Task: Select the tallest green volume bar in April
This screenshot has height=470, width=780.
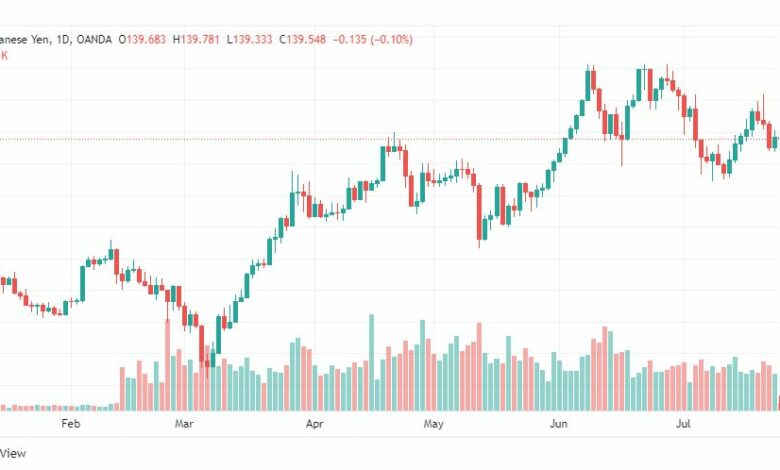Action: coord(371,363)
